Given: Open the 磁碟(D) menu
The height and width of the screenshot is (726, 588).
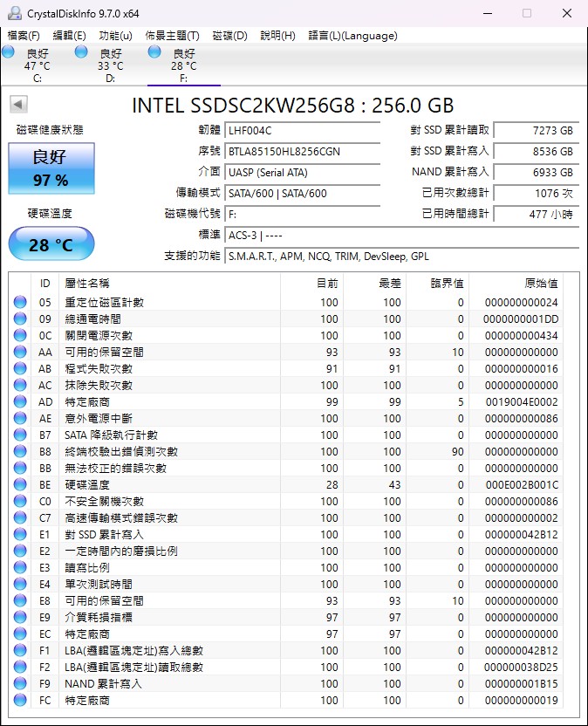Looking at the screenshot, I should click(x=229, y=36).
